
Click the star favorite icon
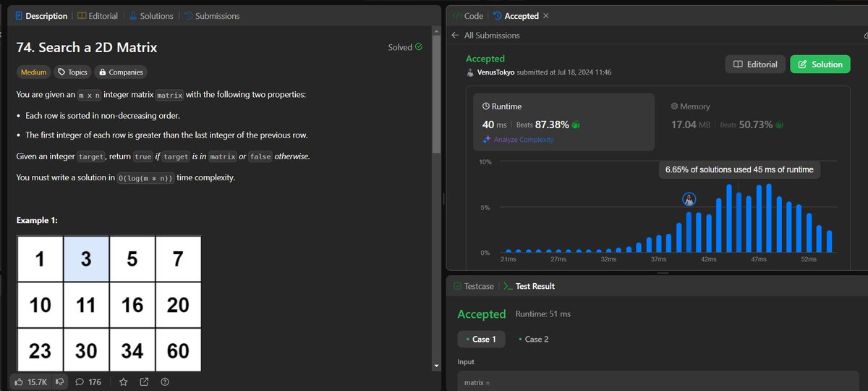(123, 382)
